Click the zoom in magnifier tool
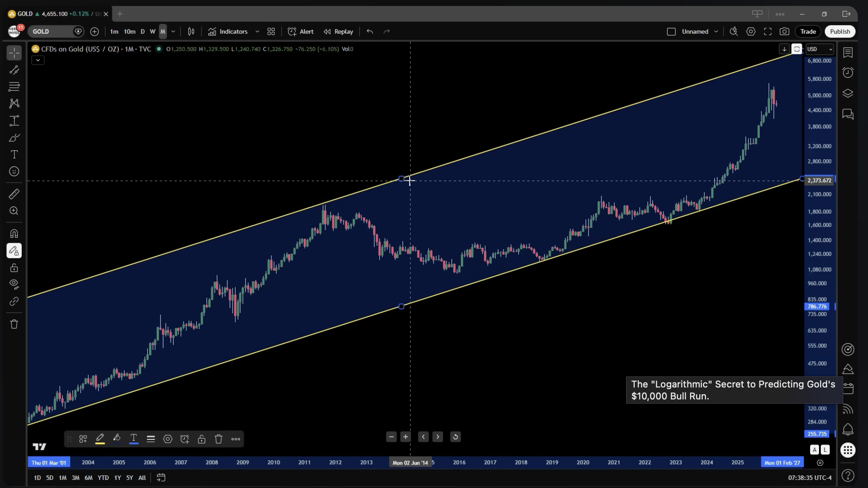Viewport: 868px width, 488px height. (x=14, y=211)
